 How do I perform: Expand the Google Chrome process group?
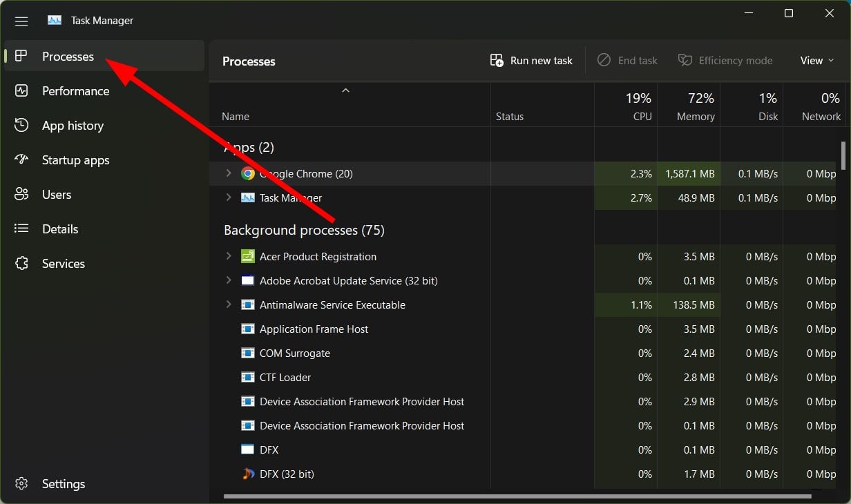tap(229, 173)
